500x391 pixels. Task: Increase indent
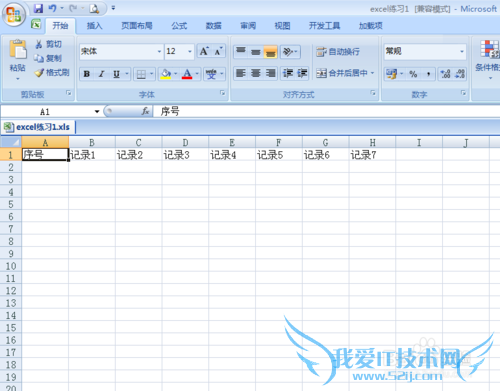pyautogui.click(x=302, y=73)
